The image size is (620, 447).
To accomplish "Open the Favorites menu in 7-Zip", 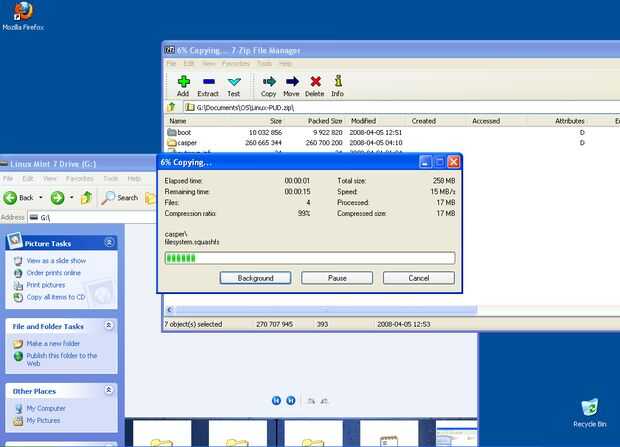I will 236,63.
